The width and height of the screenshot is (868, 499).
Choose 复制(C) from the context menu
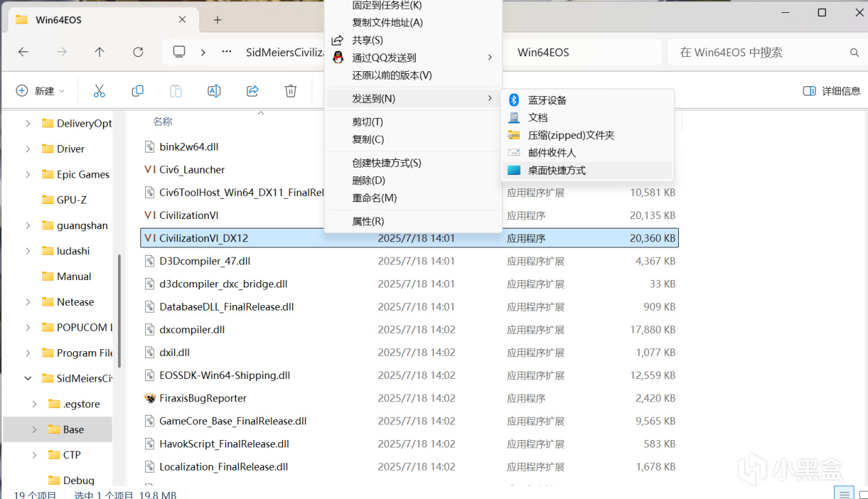[x=413, y=139]
